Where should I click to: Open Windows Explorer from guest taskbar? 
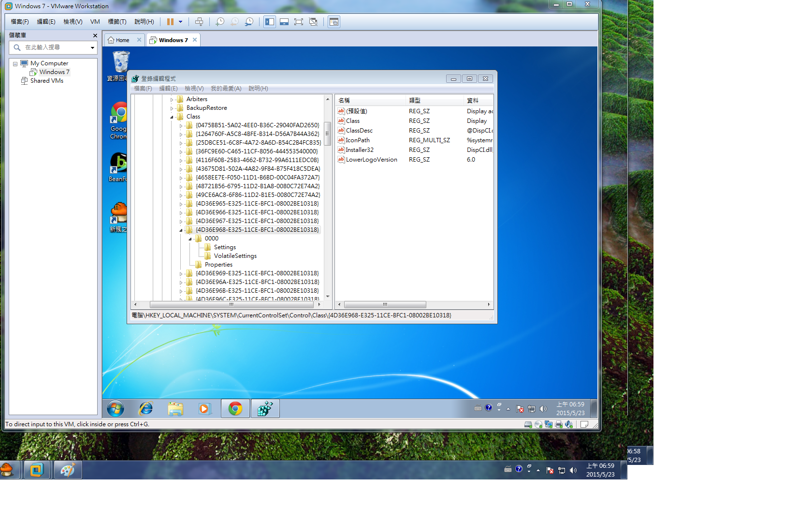click(175, 409)
